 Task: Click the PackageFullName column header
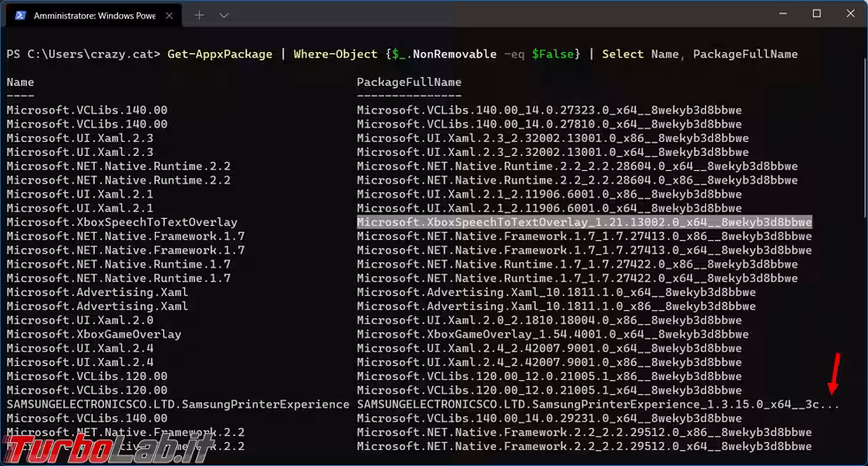pos(409,82)
